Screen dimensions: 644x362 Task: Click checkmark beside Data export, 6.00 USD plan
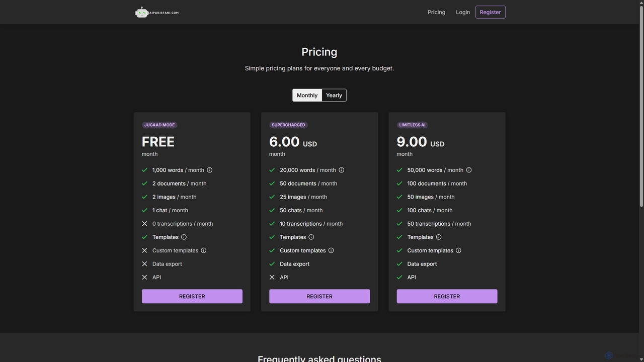272,264
